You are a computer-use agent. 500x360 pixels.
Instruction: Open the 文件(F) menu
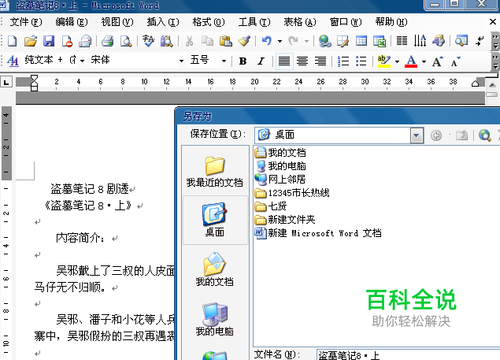26,22
